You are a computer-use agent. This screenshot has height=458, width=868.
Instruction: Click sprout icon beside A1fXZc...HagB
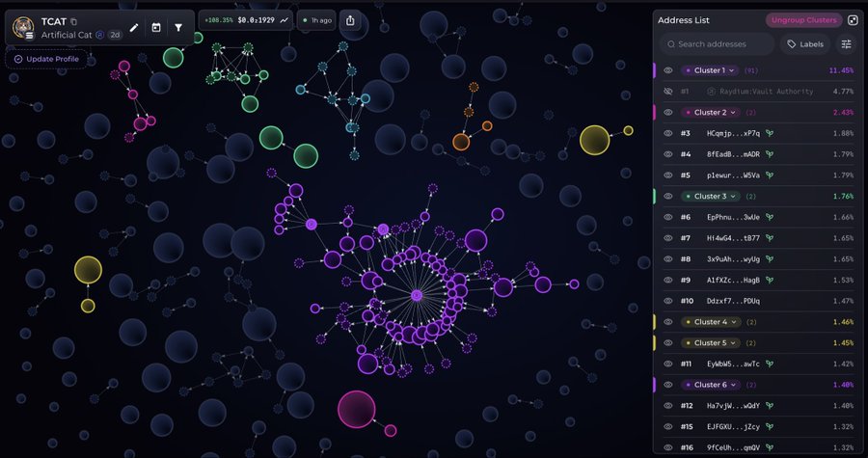click(769, 280)
